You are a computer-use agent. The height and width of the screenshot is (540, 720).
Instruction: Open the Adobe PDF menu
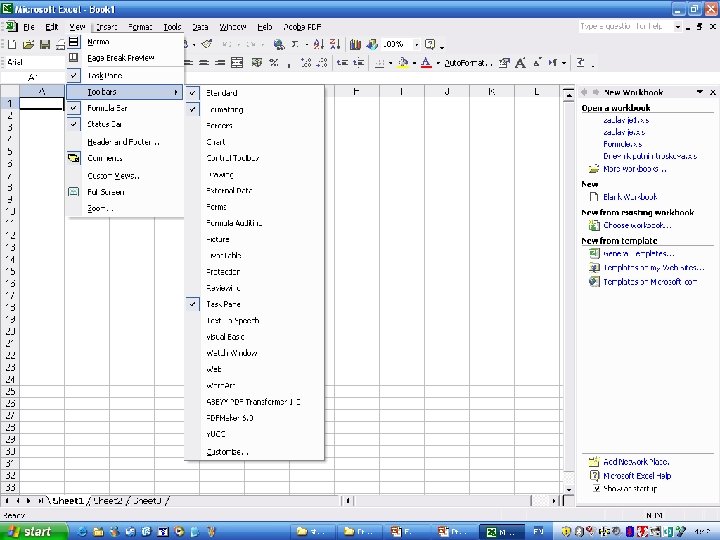pyautogui.click(x=302, y=27)
